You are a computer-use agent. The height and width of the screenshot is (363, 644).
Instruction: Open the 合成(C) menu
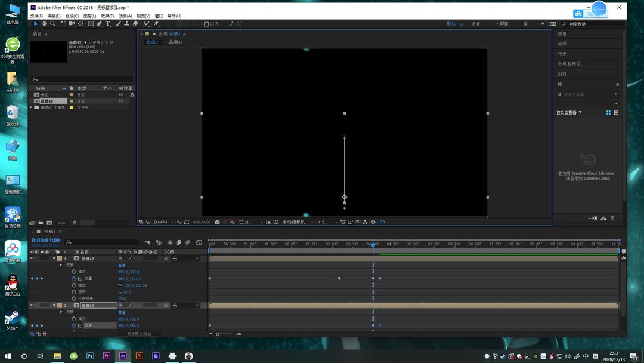coord(72,16)
